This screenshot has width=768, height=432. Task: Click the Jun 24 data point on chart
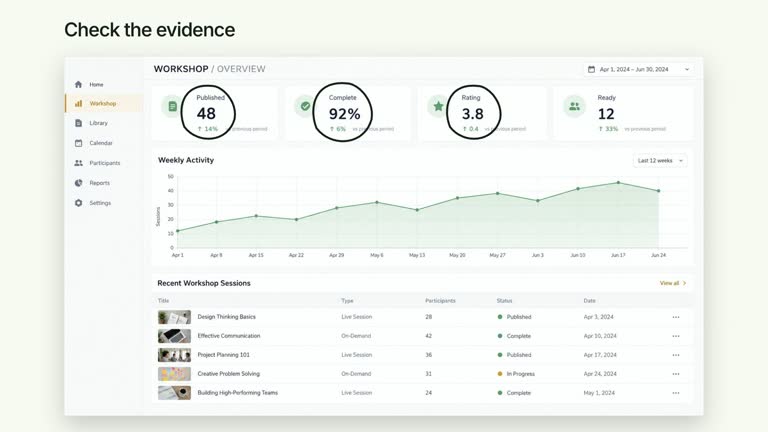click(658, 191)
